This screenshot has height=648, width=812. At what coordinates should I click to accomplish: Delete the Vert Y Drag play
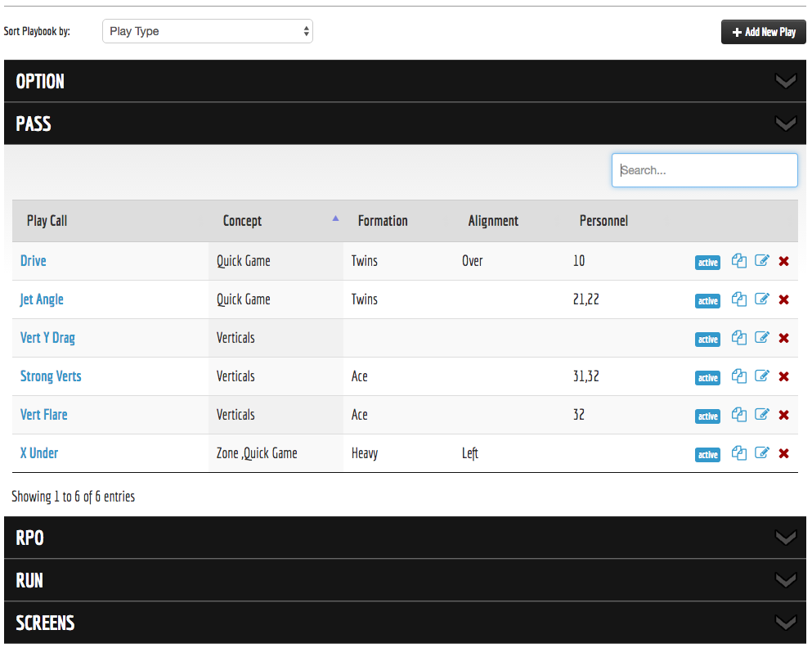783,338
